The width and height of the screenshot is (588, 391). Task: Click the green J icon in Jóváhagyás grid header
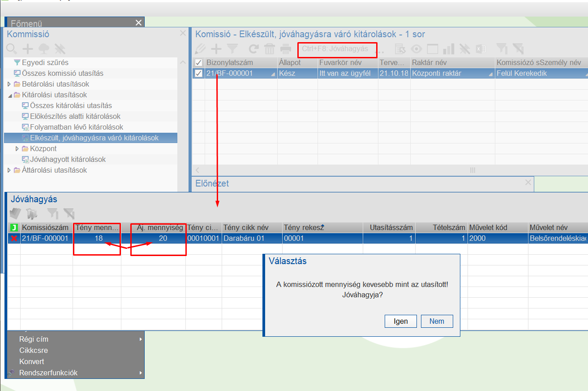click(14, 228)
